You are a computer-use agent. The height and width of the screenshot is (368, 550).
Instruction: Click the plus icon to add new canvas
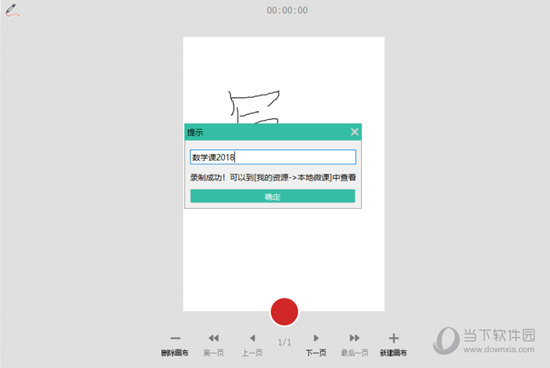pyautogui.click(x=394, y=338)
